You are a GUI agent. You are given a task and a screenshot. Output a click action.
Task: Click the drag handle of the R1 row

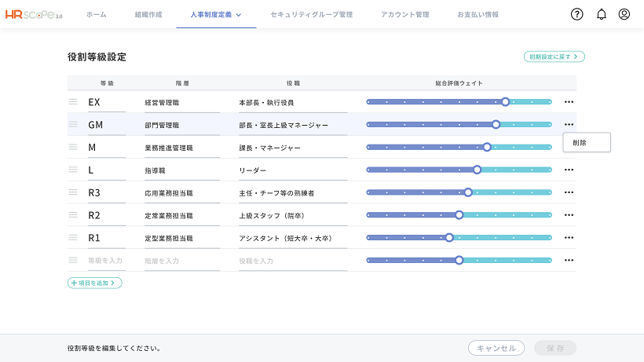pos(73,237)
